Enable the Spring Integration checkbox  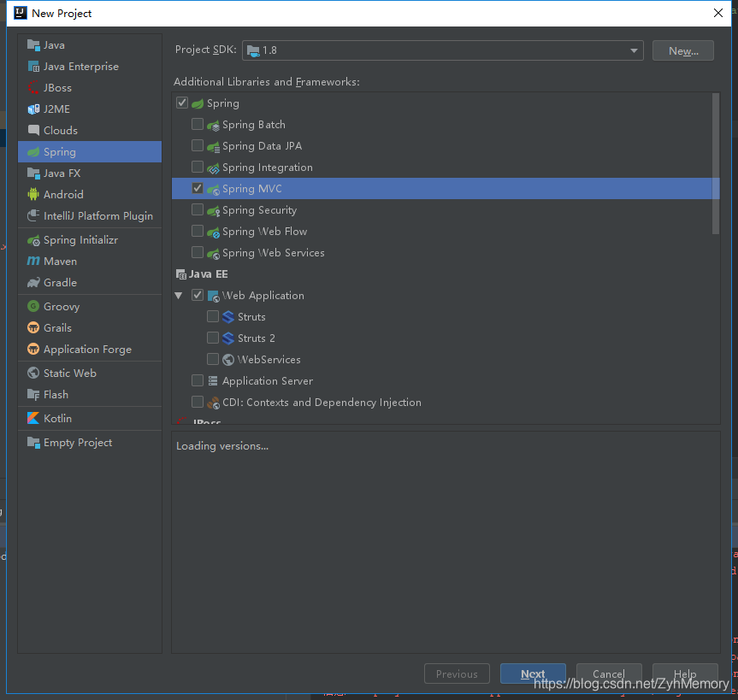pyautogui.click(x=198, y=167)
